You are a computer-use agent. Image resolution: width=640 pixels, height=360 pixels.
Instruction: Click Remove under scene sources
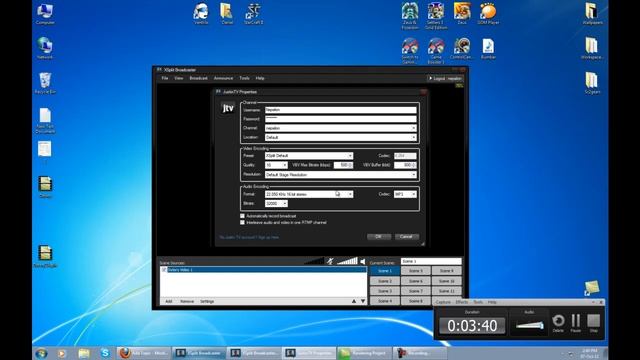[187, 301]
